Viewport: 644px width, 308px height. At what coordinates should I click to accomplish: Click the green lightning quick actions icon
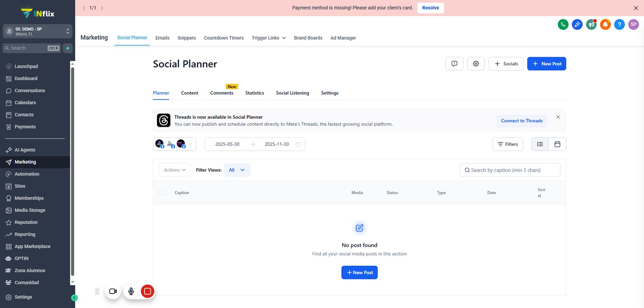68,48
